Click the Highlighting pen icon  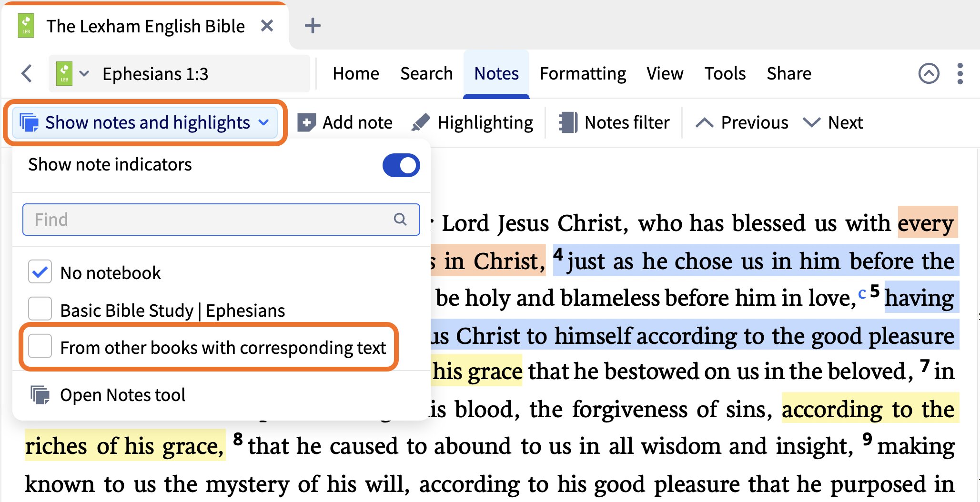(421, 122)
